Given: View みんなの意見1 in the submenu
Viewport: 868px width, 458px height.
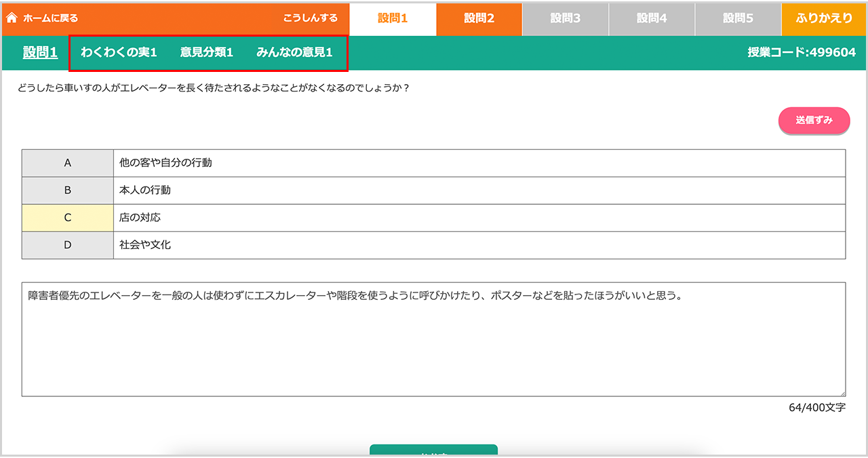Looking at the screenshot, I should click(294, 52).
